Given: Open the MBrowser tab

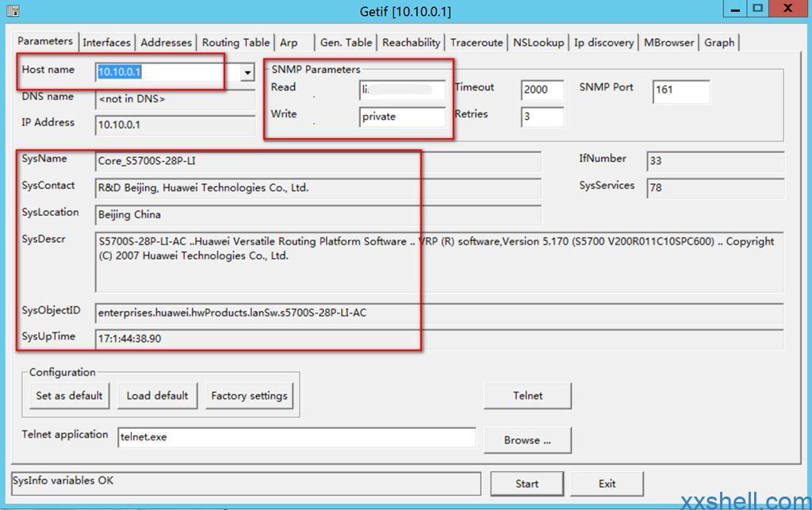Looking at the screenshot, I should [x=669, y=43].
